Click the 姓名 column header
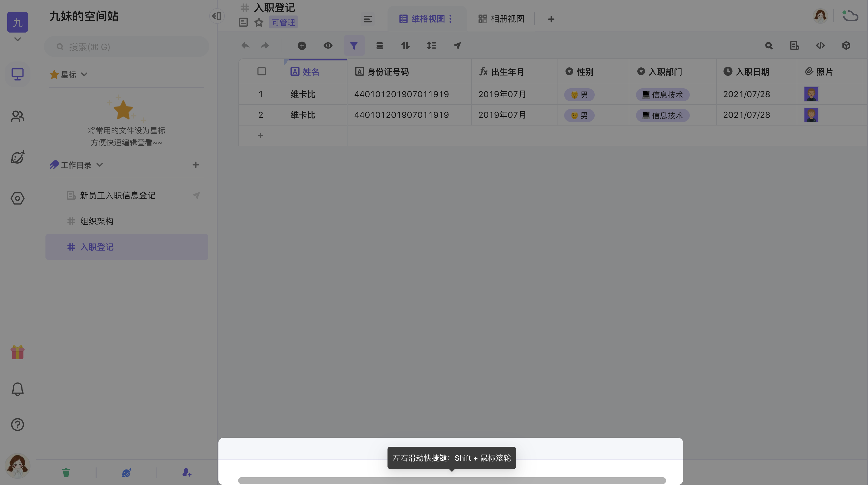The image size is (868, 485). [x=316, y=72]
